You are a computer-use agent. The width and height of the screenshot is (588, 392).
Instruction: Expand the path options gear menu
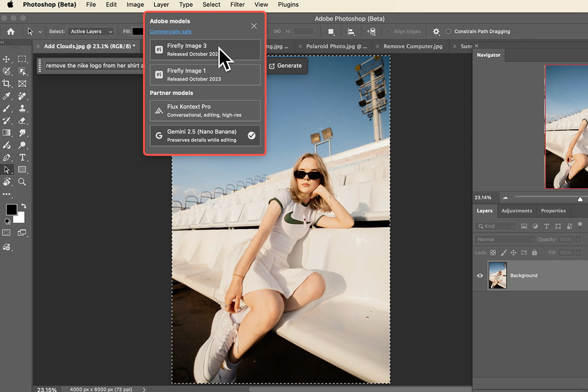436,31
